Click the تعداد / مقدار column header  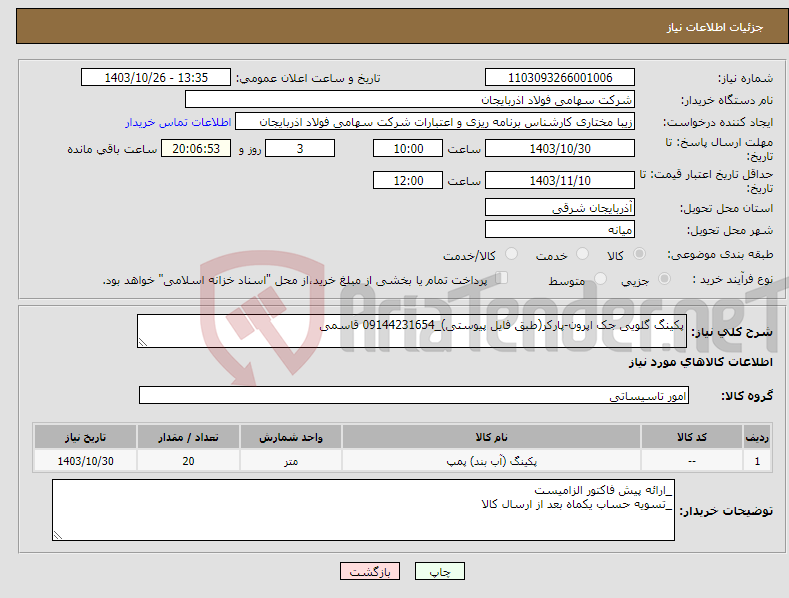pos(188,437)
